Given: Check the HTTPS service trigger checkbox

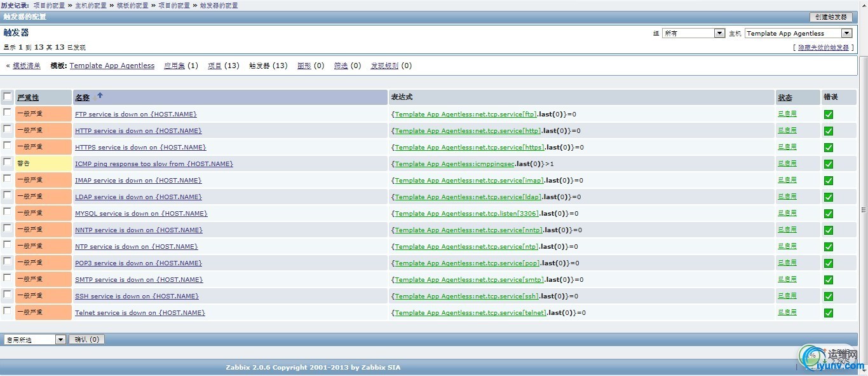Looking at the screenshot, I should tap(7, 145).
